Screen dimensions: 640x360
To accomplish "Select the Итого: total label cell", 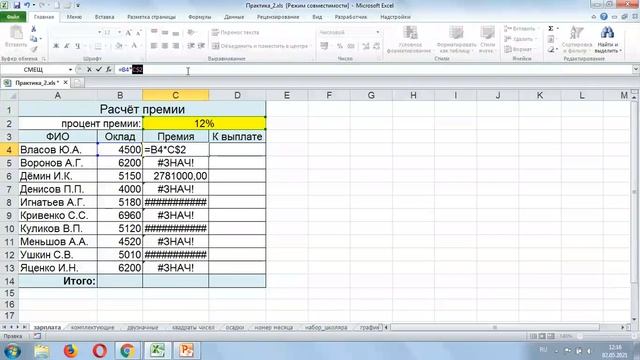I will pos(58,281).
